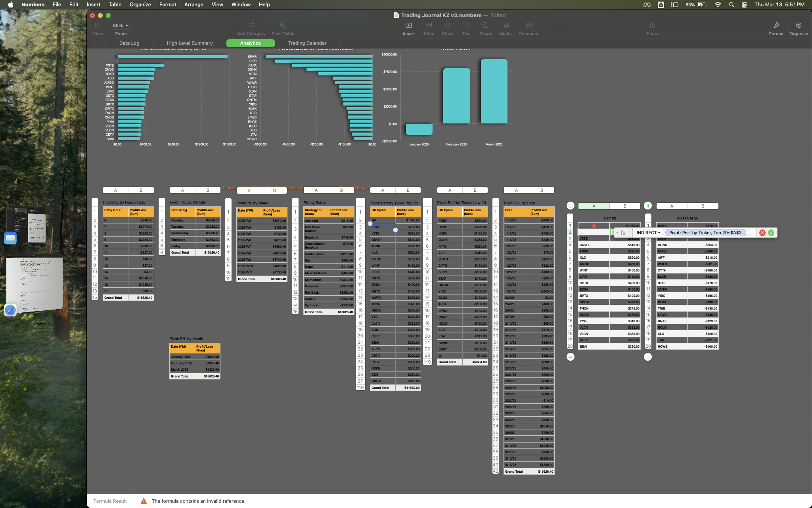
Task: Click the add columns handle on TOP 20 table
Action: pyautogui.click(x=647, y=206)
